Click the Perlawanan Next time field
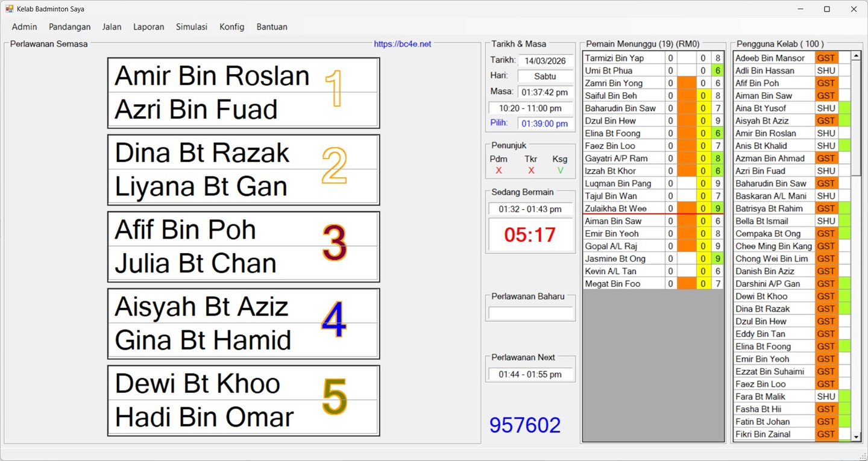 pos(530,374)
